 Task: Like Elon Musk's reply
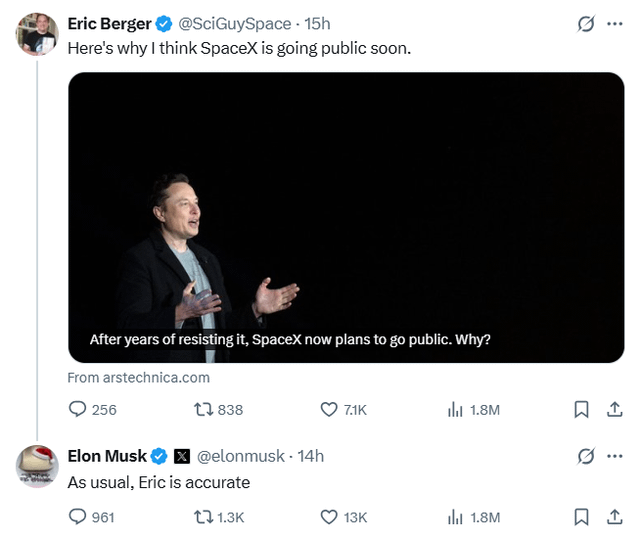tap(329, 517)
